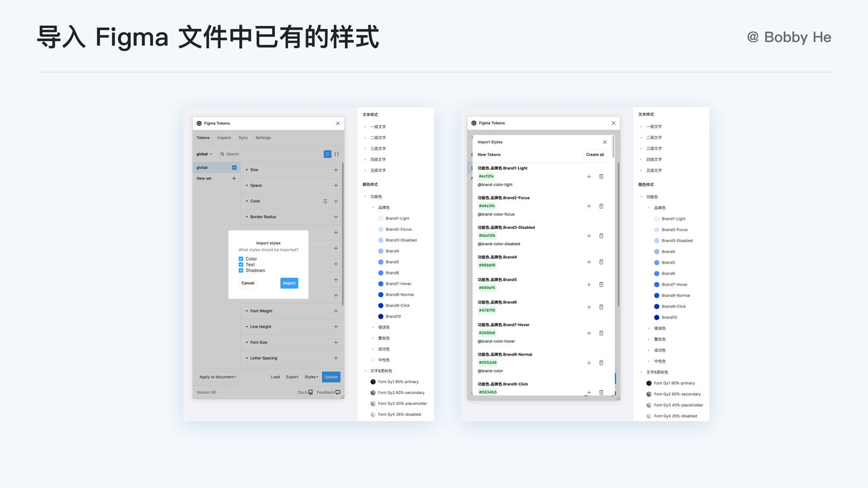This screenshot has width=868, height=488.
Task: Open the Apply to document dropdown
Action: pos(217,377)
